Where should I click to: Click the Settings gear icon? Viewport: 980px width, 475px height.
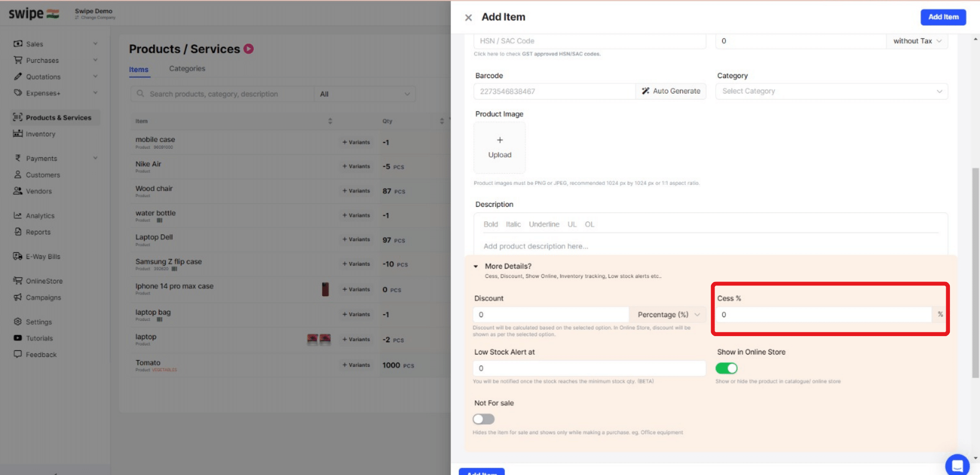18,322
